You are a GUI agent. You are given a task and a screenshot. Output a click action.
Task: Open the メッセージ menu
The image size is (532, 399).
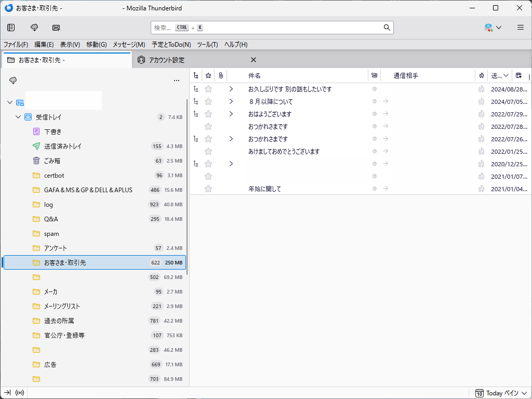coord(128,45)
